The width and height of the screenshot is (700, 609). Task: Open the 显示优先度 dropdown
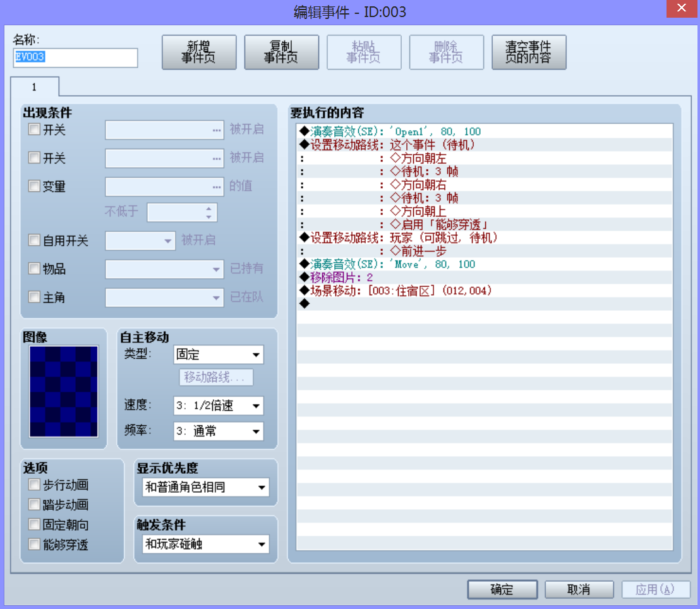click(x=206, y=487)
